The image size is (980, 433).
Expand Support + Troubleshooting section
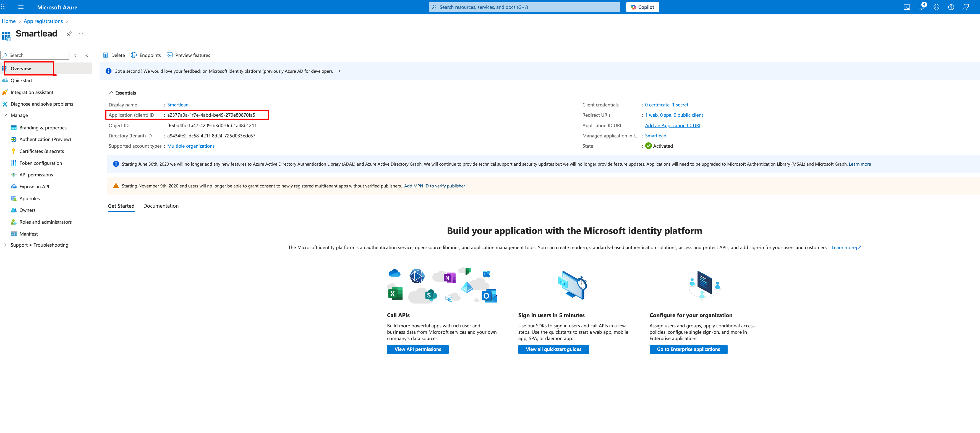[x=5, y=245]
